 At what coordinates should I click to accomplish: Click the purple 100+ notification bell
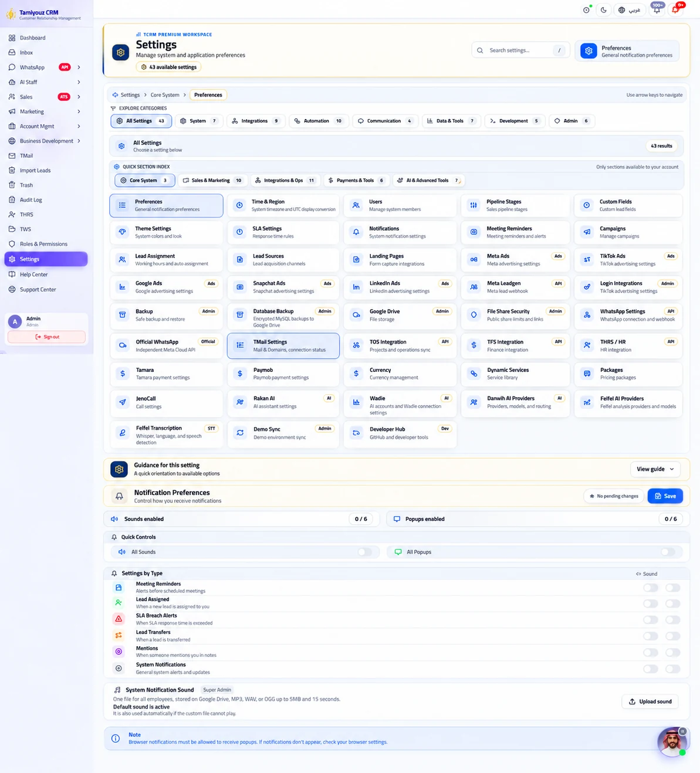(x=657, y=9)
